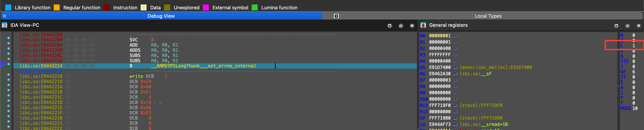
Task: Click the magenta External symbol swatch
Action: click(x=206, y=7)
